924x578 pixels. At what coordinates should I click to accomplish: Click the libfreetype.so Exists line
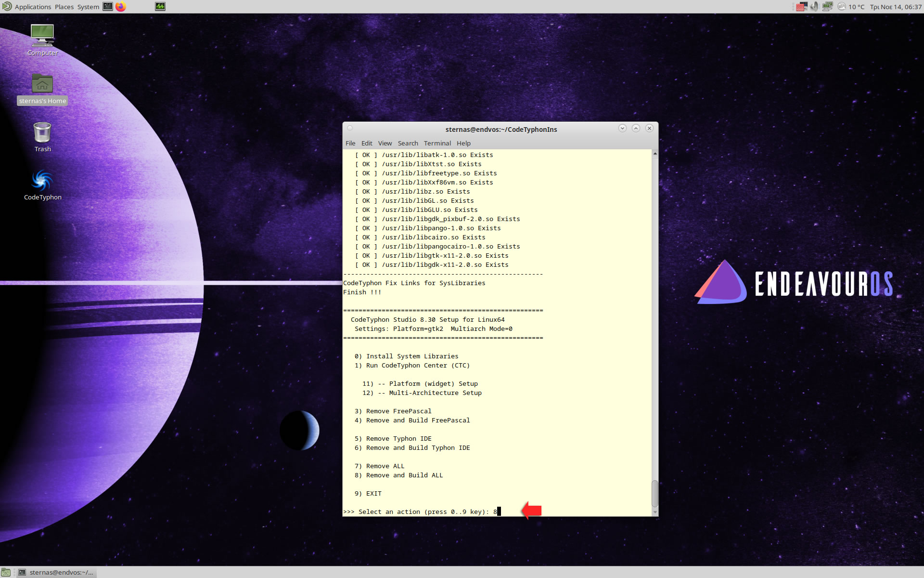coord(426,173)
